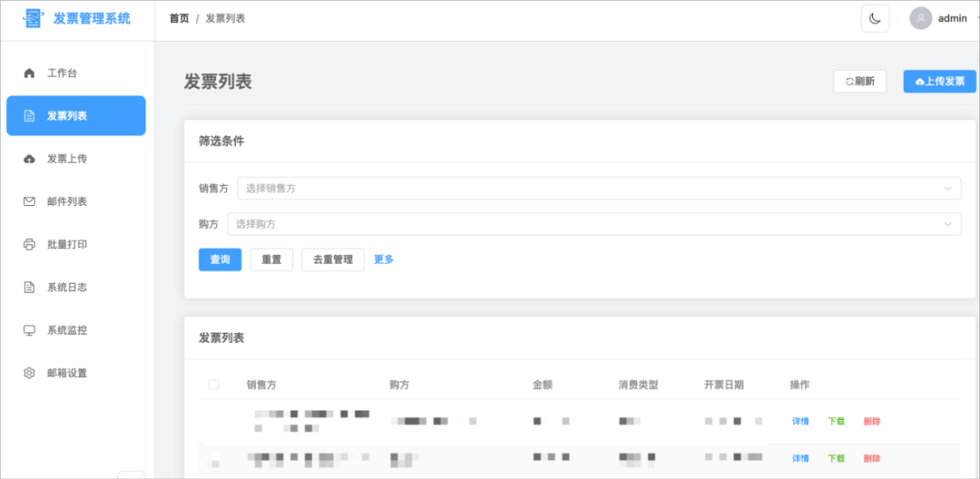Click 详情 in the first invoice row
The height and width of the screenshot is (479, 980).
coord(800,421)
